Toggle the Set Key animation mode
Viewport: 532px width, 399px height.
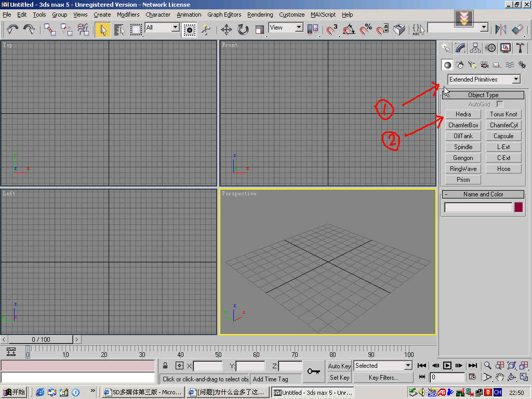coord(339,377)
